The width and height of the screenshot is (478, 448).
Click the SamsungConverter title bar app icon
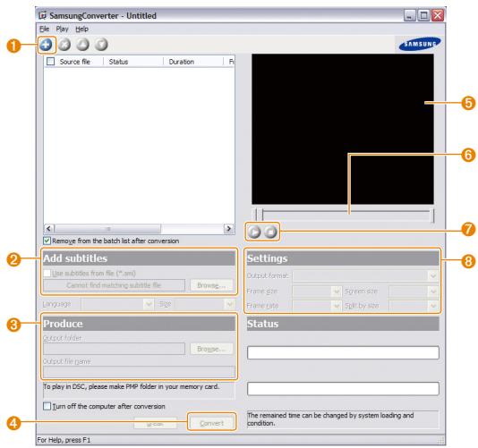[x=43, y=15]
